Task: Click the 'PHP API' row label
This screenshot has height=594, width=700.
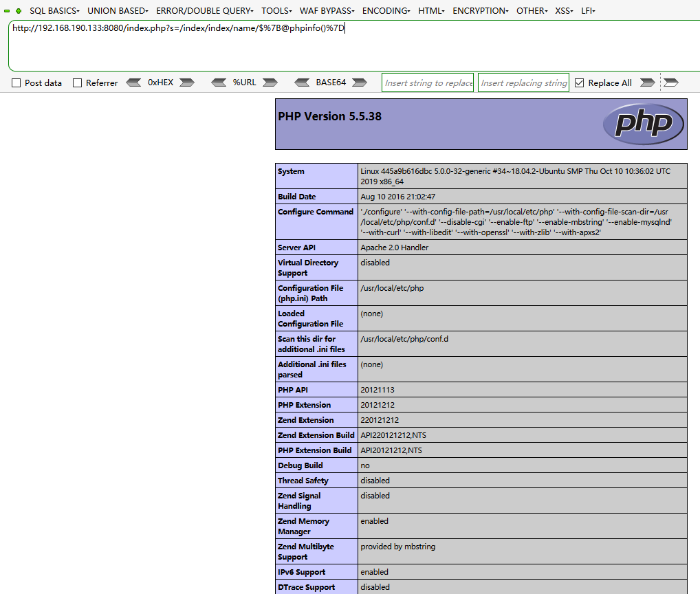Action: (x=293, y=390)
